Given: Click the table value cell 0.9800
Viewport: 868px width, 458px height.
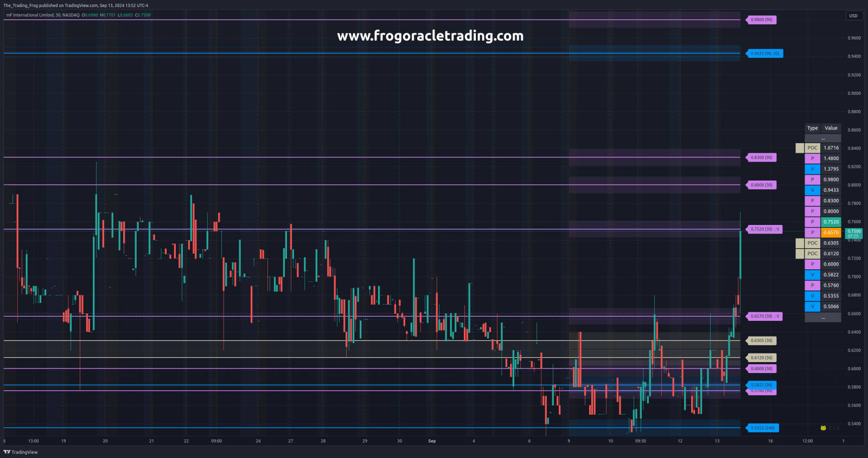Looking at the screenshot, I should click(x=831, y=180).
